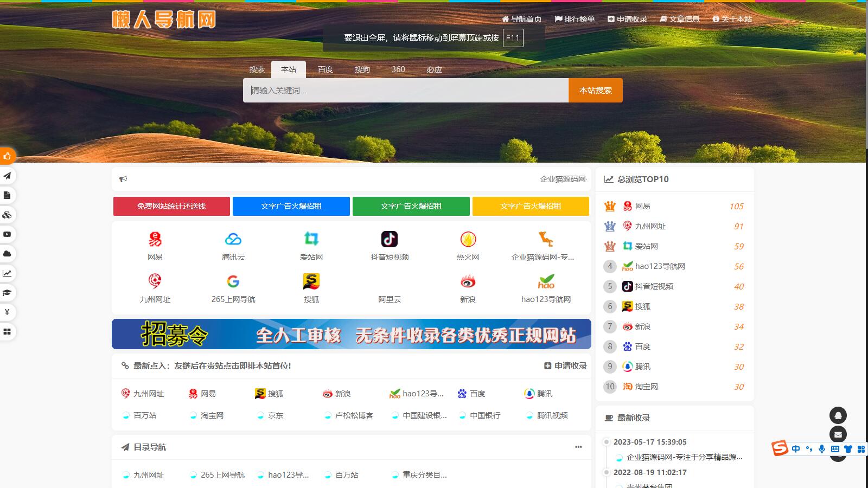Image resolution: width=868 pixels, height=488 pixels.
Task: Click the 搜狐 icon in the site grid
Action: 311,281
